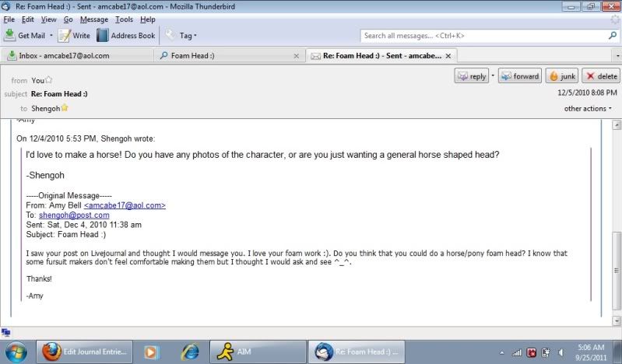Mark the message as junk

[x=562, y=76]
